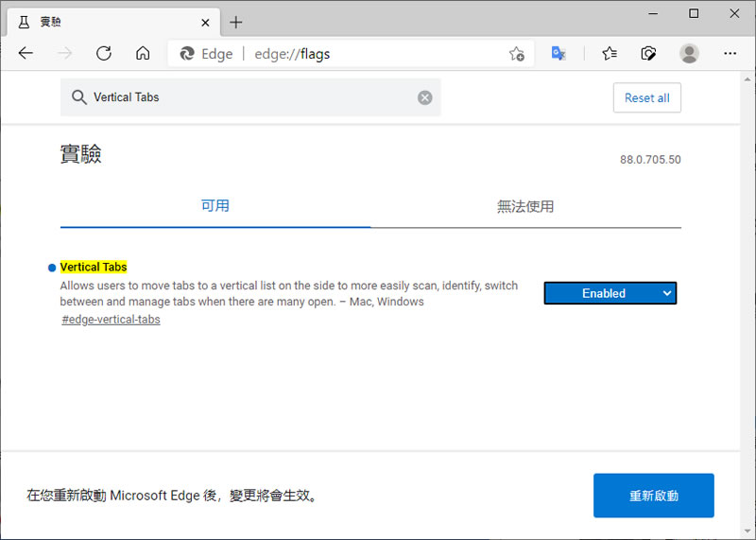
Task: Click the edge://flags address bar
Action: [351, 54]
